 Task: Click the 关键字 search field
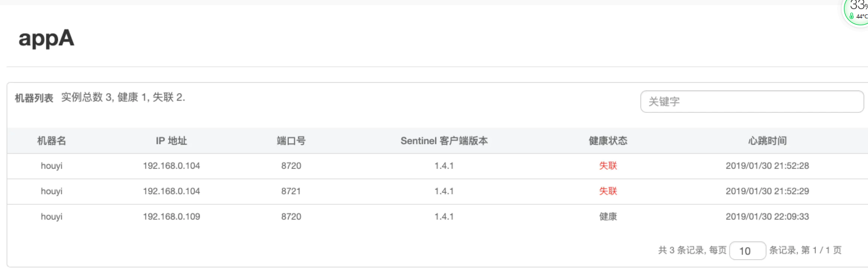(751, 101)
